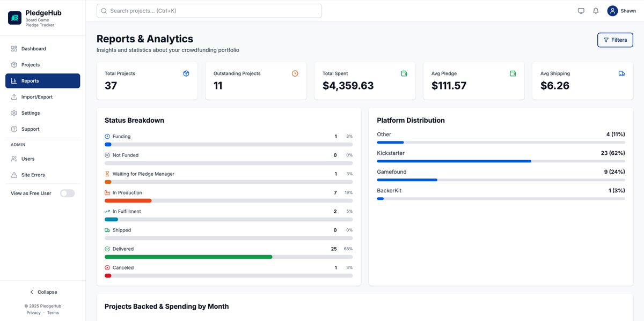Click the Shawn user avatar icon
Image resolution: width=644 pixels, height=321 pixels.
coord(612,11)
